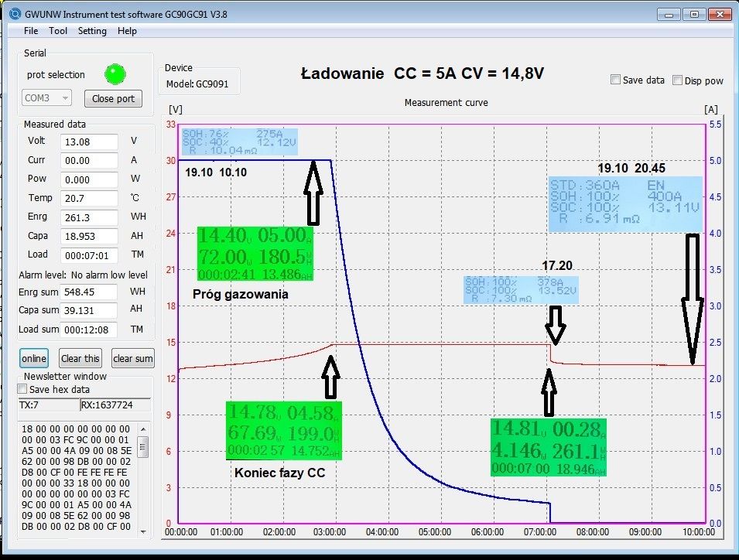This screenshot has width=739, height=560.
Task: Open the Tool menu
Action: (58, 31)
